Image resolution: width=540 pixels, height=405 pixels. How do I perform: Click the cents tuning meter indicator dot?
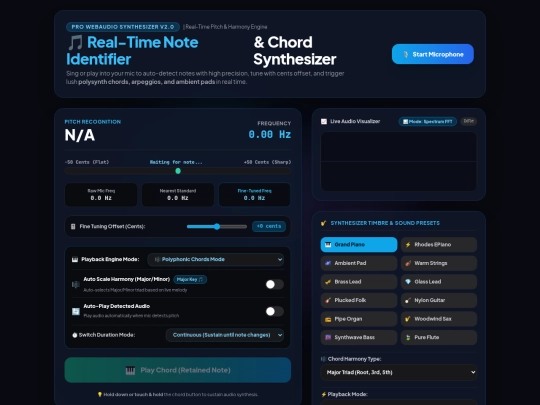tap(178, 171)
